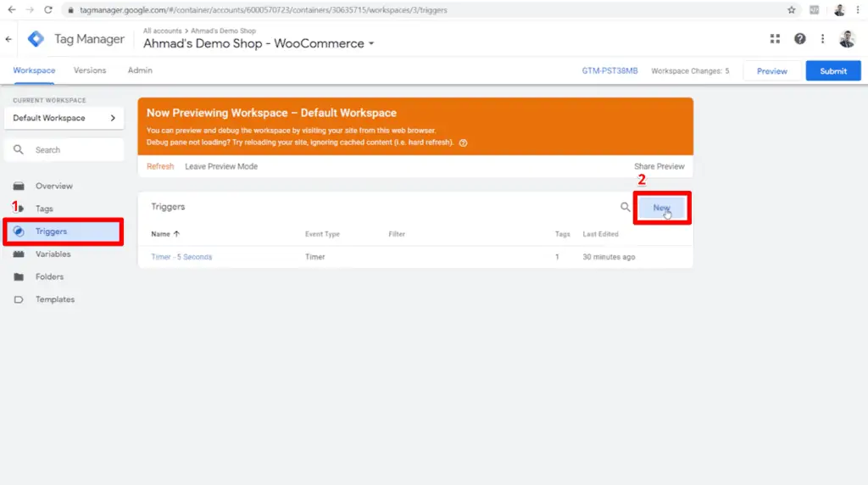Click the Preview button
The width and height of the screenshot is (868, 485).
pyautogui.click(x=771, y=71)
